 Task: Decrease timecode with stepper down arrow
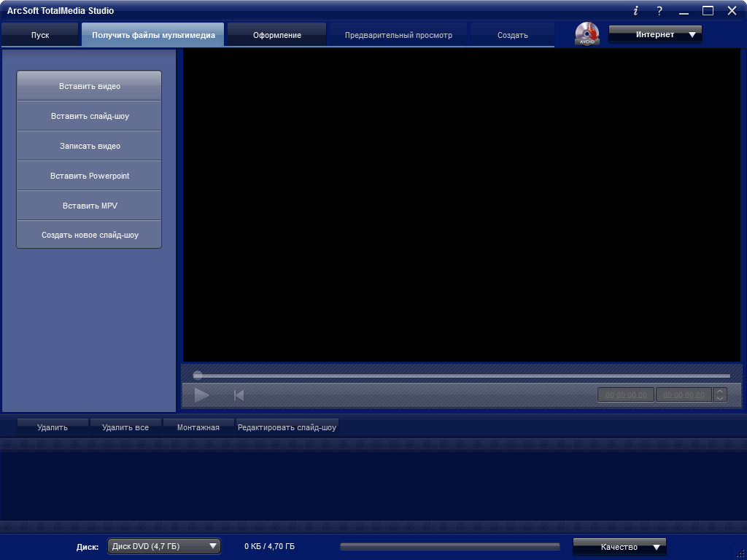[x=720, y=398]
